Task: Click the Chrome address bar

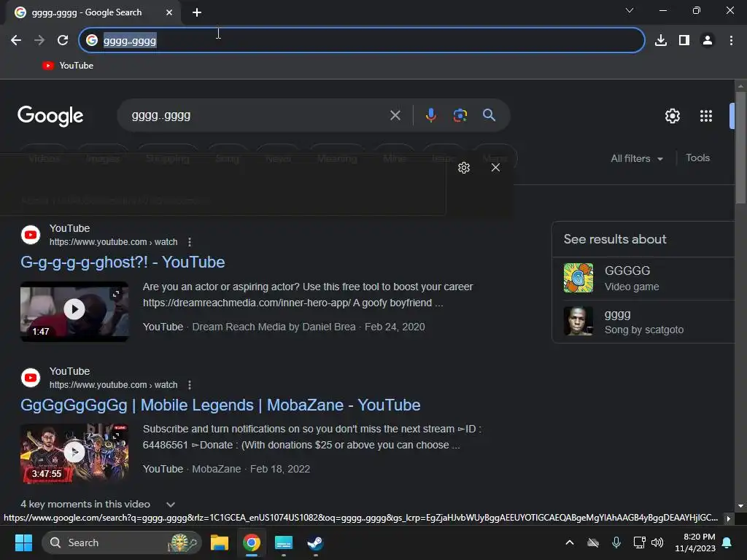Action: [x=362, y=41]
